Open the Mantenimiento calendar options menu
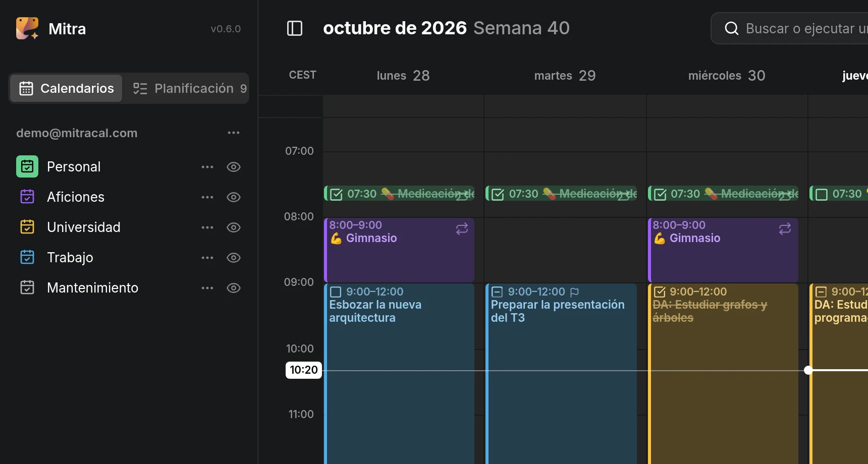 point(207,288)
